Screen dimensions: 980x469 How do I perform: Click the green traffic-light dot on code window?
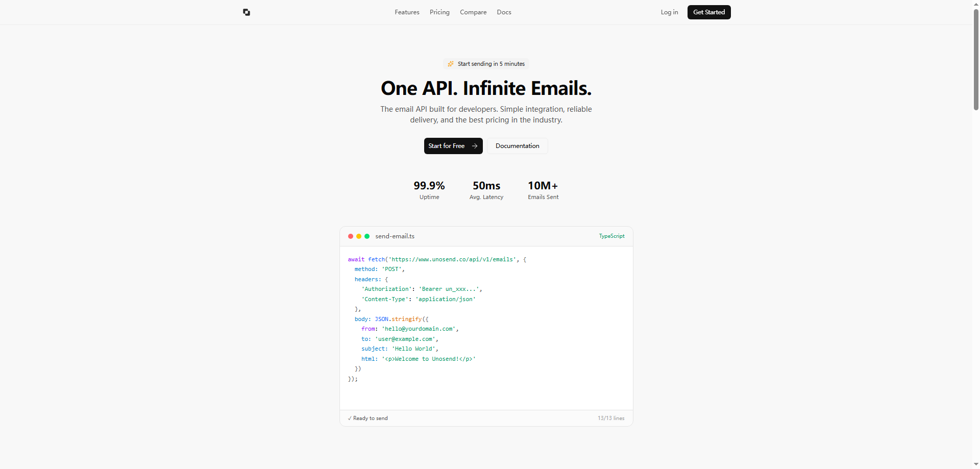367,236
